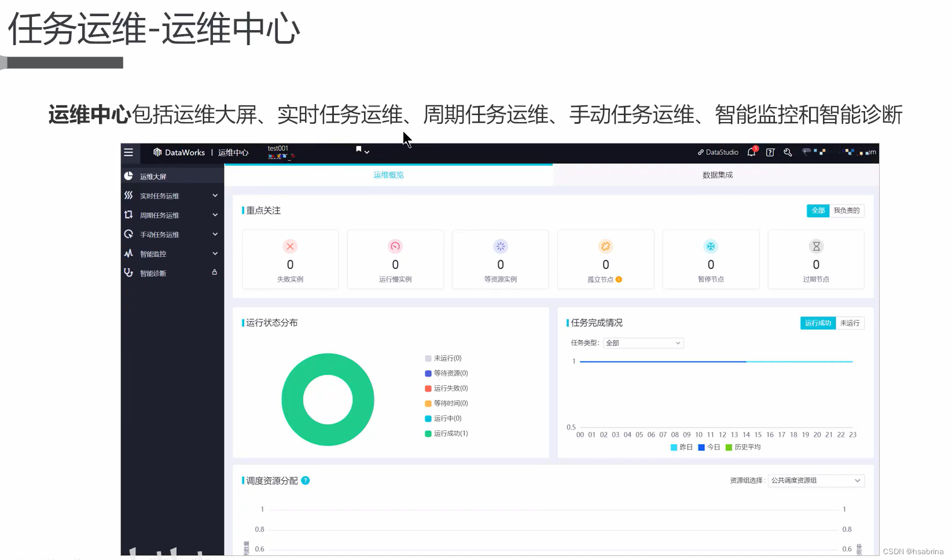952x560 pixels.
Task: Open 智能诊断 via its stethoscope icon
Action: [x=128, y=272]
